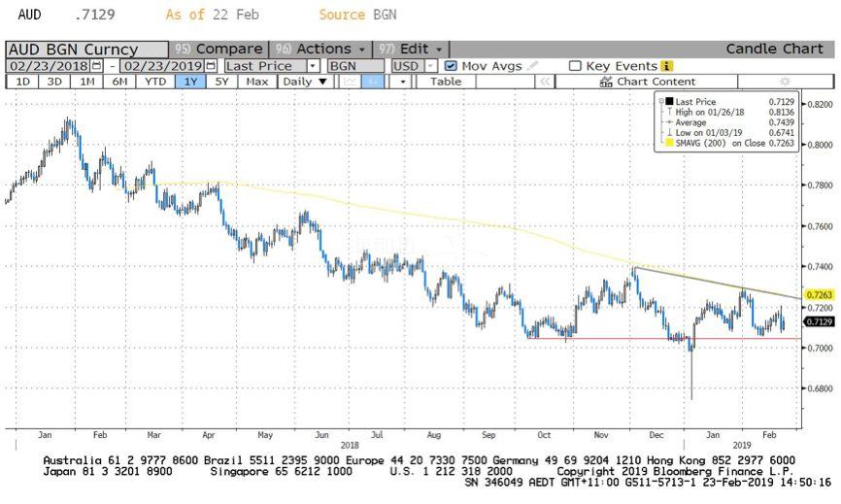Open chart settings gear icon
This screenshot has width=841, height=504.
(785, 82)
